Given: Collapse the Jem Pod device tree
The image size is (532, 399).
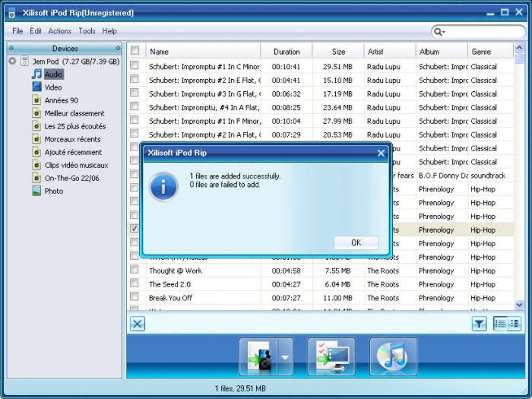Looking at the screenshot, I should [12, 61].
